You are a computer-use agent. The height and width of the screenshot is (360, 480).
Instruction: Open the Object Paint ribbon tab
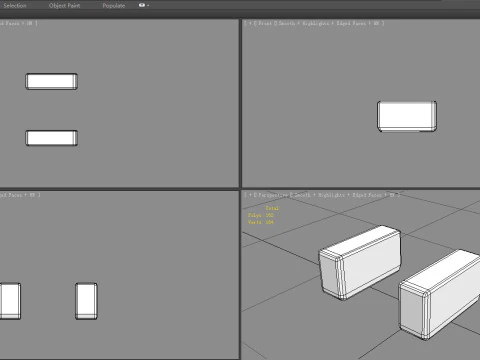(64, 5)
